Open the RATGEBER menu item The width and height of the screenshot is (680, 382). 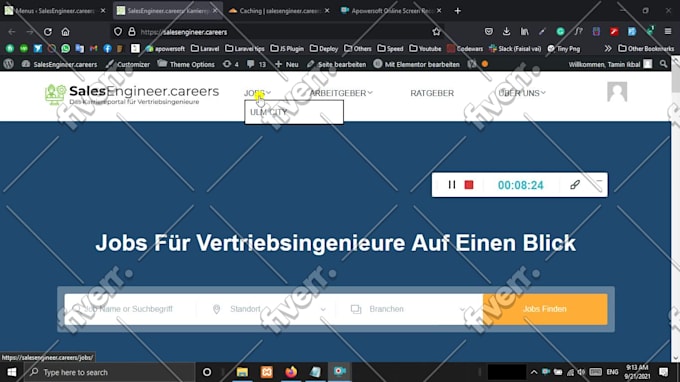[x=432, y=93]
